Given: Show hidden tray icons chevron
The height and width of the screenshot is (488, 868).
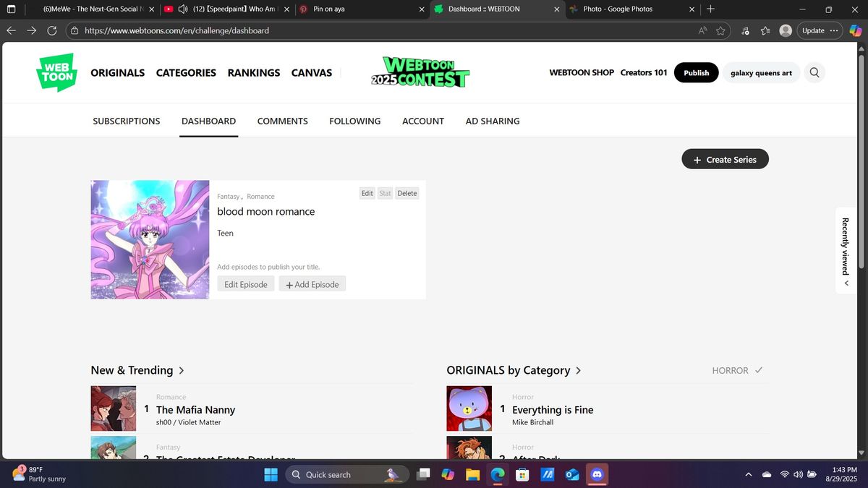Looking at the screenshot, I should point(748,474).
